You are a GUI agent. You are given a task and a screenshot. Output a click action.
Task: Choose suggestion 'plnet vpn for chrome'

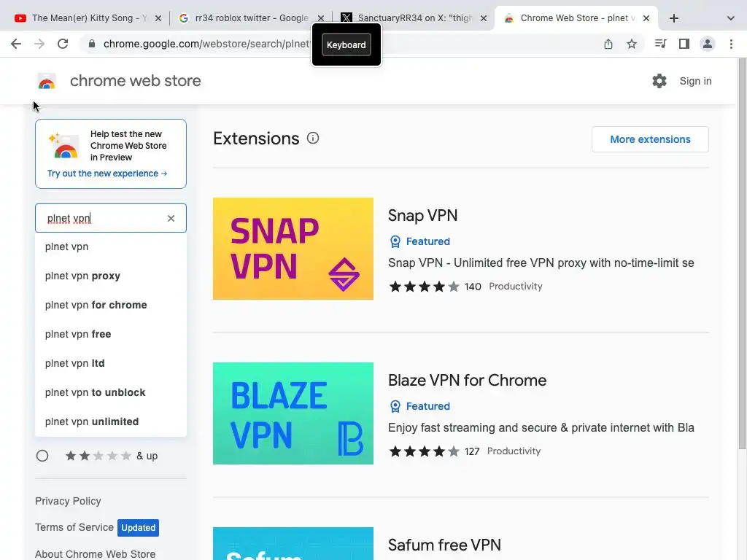[111, 305]
